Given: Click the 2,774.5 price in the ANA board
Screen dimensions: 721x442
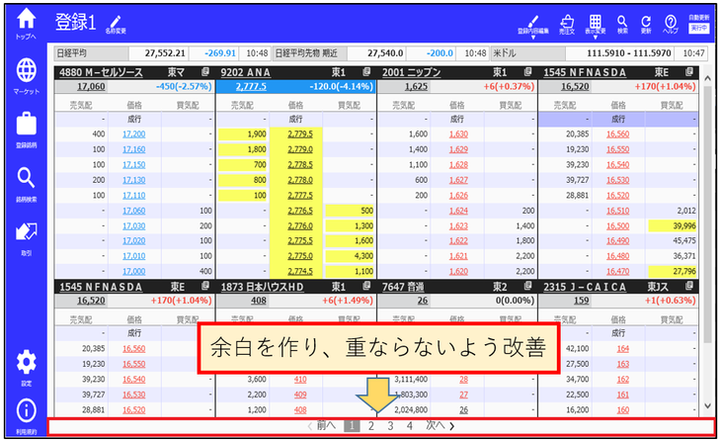Looking at the screenshot, I should 300,271.
